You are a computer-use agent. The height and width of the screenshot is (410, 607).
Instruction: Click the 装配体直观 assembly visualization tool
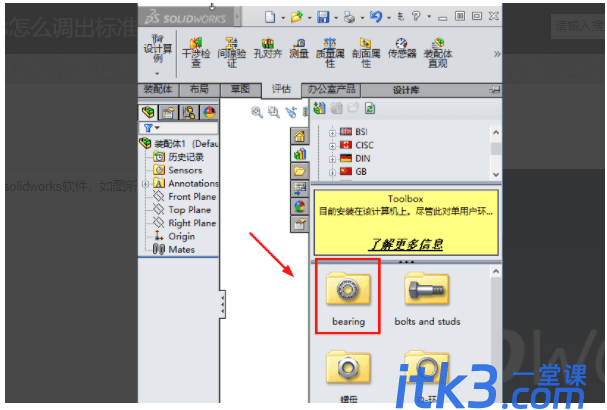(x=438, y=52)
